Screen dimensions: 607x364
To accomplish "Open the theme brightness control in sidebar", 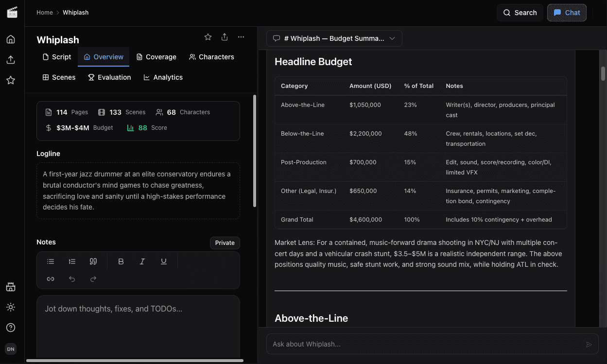I will pos(11,307).
